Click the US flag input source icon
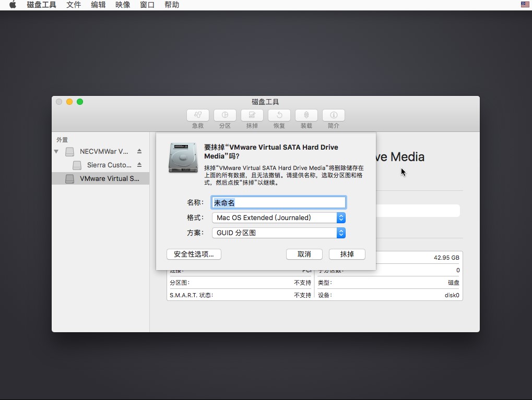Screen dimensions: 532x400 point(525,4)
